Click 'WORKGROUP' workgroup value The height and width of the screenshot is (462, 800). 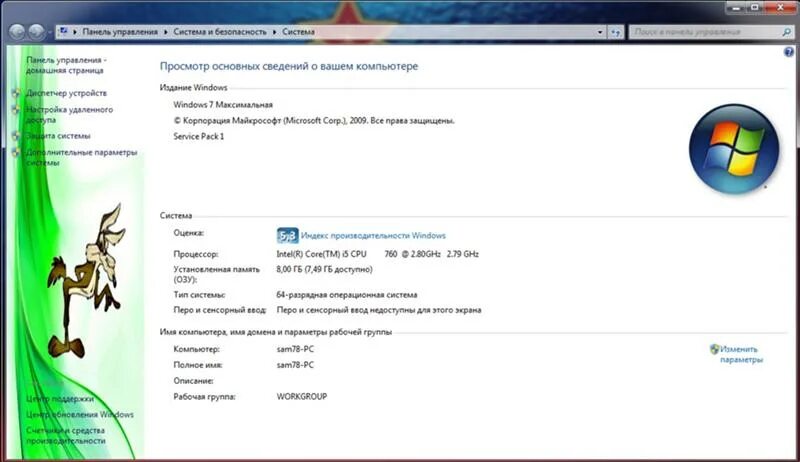point(302,396)
